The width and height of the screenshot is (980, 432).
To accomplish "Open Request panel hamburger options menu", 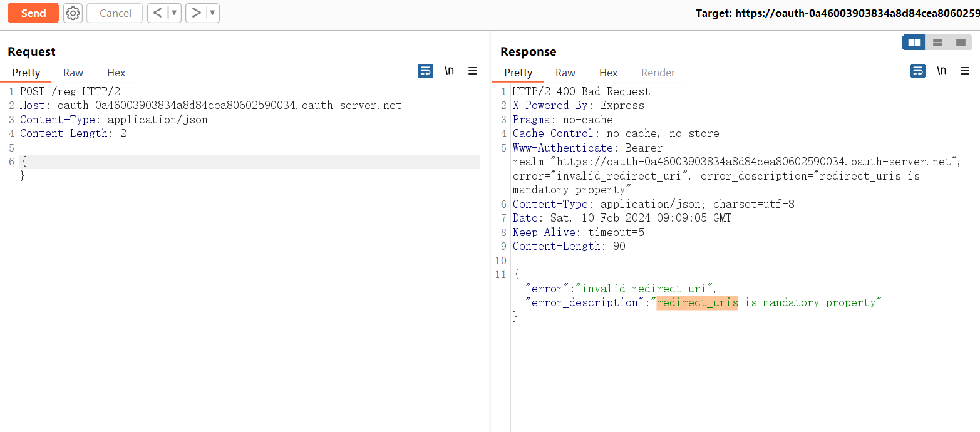I will tap(473, 71).
